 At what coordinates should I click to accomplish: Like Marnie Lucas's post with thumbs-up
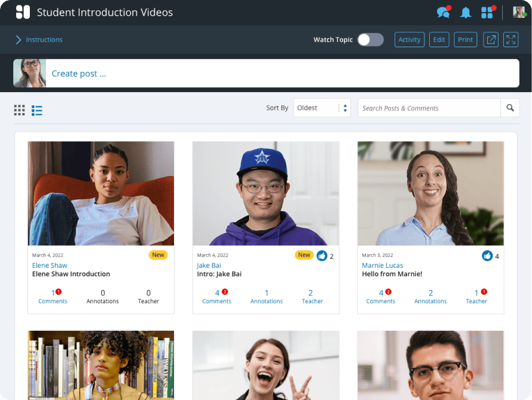(487, 256)
